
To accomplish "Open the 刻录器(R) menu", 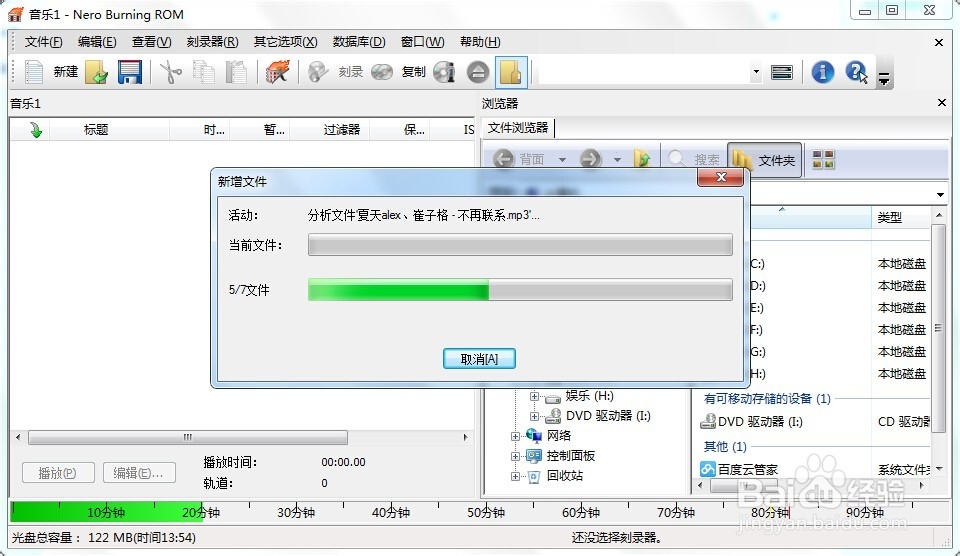I will [212, 42].
